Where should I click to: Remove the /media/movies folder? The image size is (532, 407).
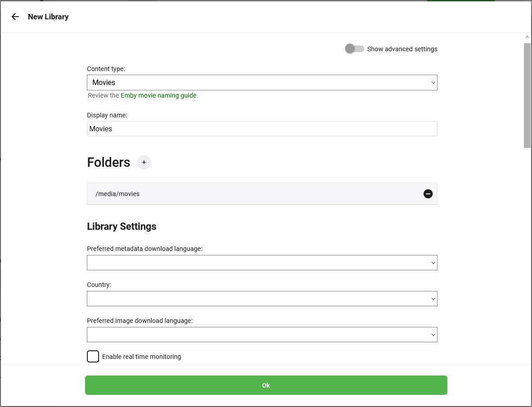428,194
